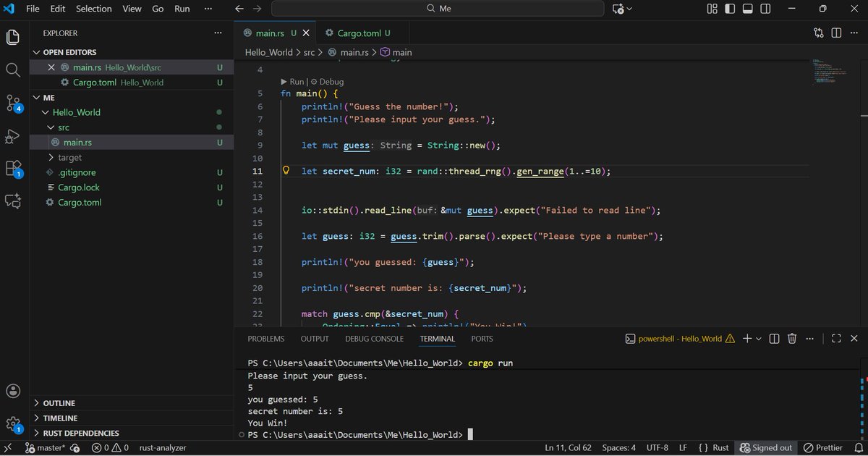Viewport: 868px width, 456px height.
Task: Click the Run code lens above main
Action: [x=292, y=82]
